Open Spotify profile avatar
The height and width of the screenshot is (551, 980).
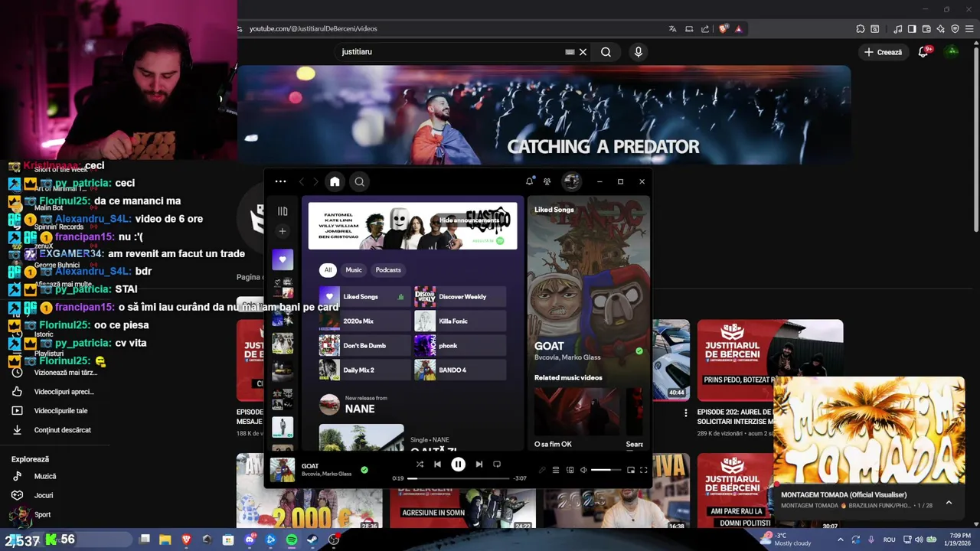coord(571,181)
